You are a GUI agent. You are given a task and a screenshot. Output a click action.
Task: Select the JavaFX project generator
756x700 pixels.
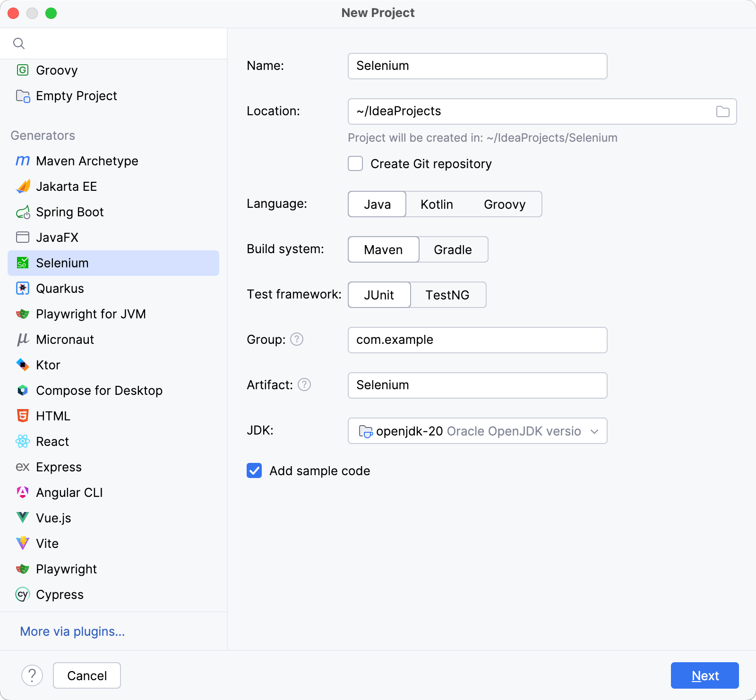[57, 237]
